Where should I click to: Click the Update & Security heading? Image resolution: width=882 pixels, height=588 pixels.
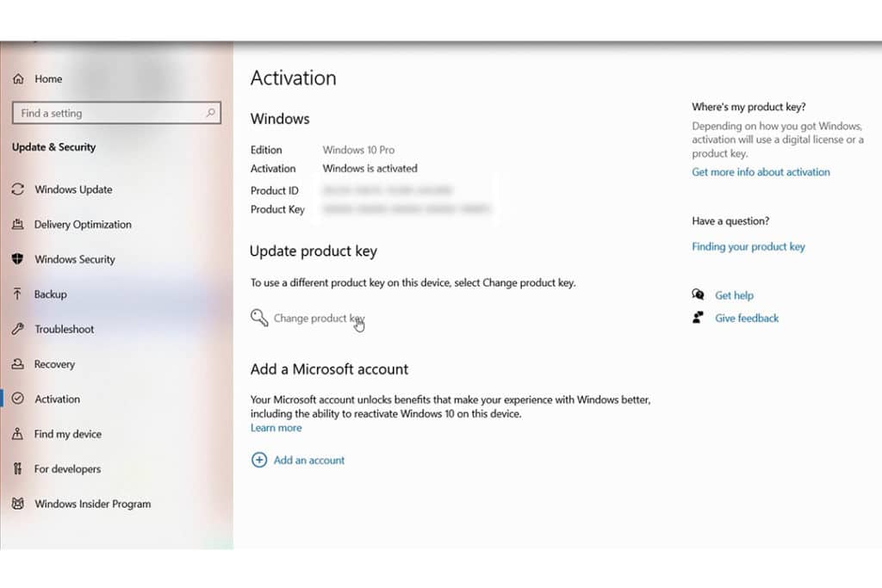tap(54, 146)
